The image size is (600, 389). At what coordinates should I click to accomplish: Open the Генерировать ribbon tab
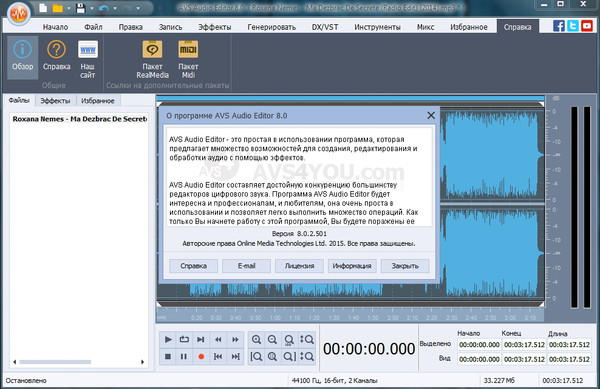[271, 27]
